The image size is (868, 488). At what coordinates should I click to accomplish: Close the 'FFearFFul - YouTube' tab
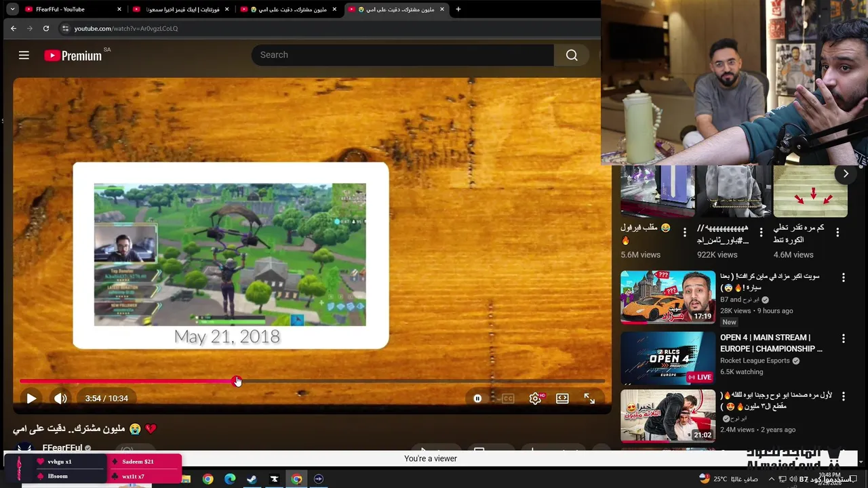coord(119,9)
